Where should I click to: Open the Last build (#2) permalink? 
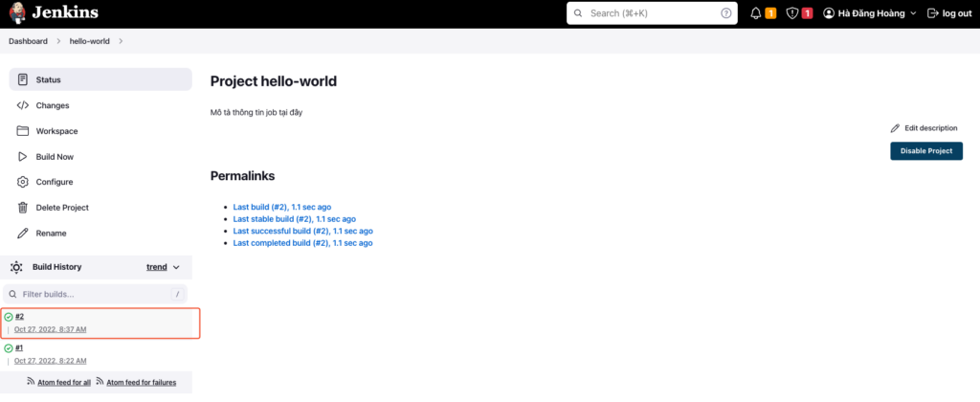pyautogui.click(x=282, y=207)
